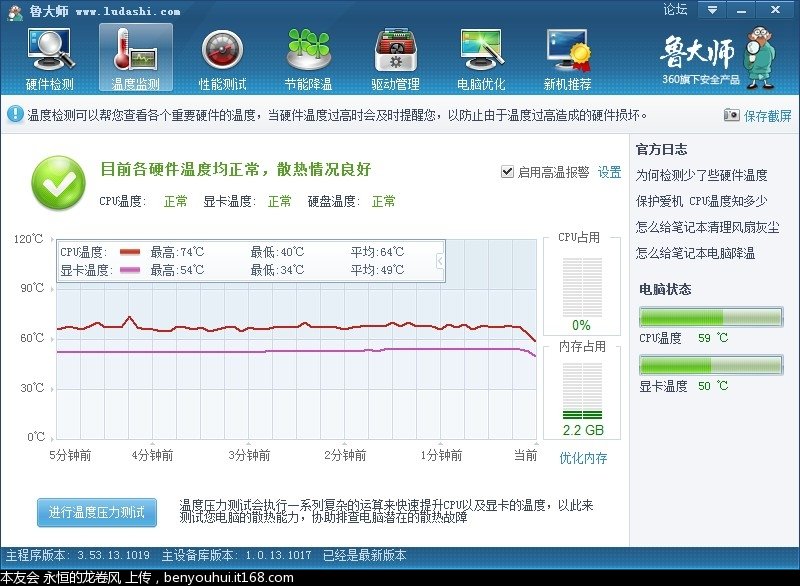Click the 主设备库版本 1.0.13.1017 text

[236, 555]
